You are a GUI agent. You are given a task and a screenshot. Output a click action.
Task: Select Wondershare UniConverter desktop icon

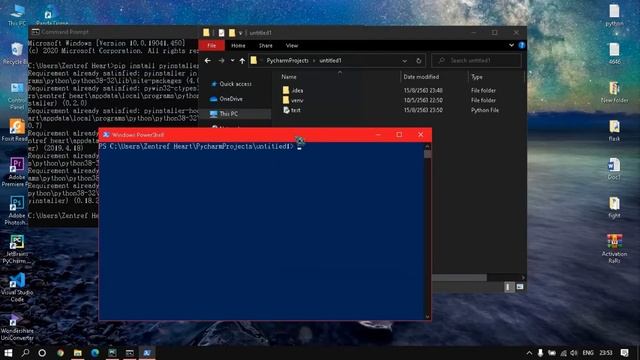17,327
